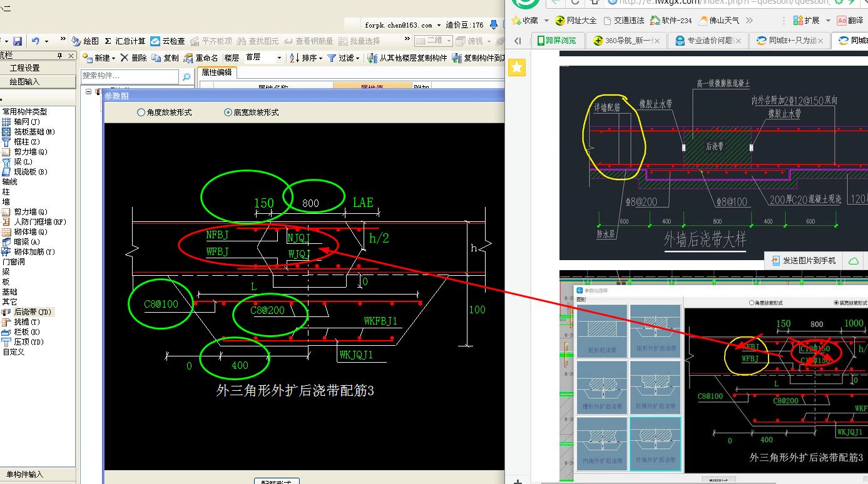Select 暗梁(A) item
868x484 pixels.
(21, 242)
